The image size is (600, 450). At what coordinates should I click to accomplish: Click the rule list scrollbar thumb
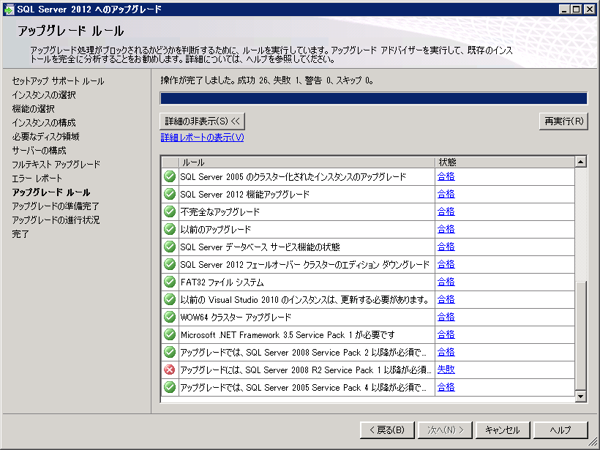[x=580, y=336]
